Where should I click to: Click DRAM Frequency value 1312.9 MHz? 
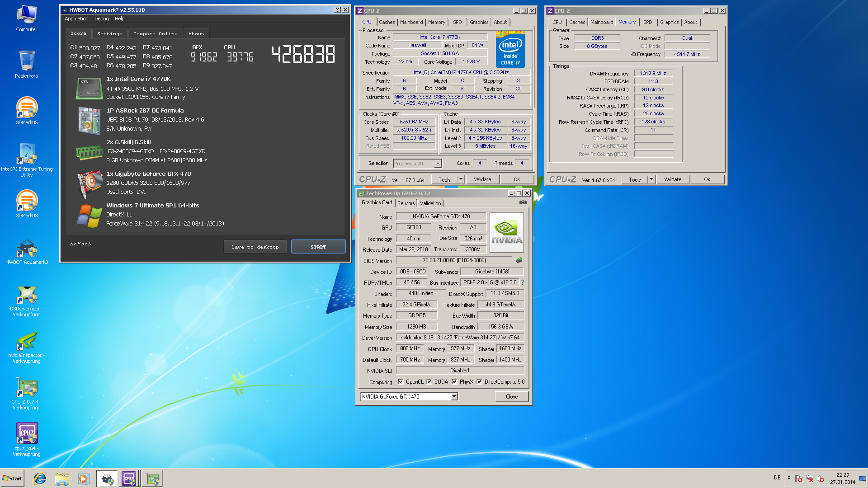click(653, 73)
